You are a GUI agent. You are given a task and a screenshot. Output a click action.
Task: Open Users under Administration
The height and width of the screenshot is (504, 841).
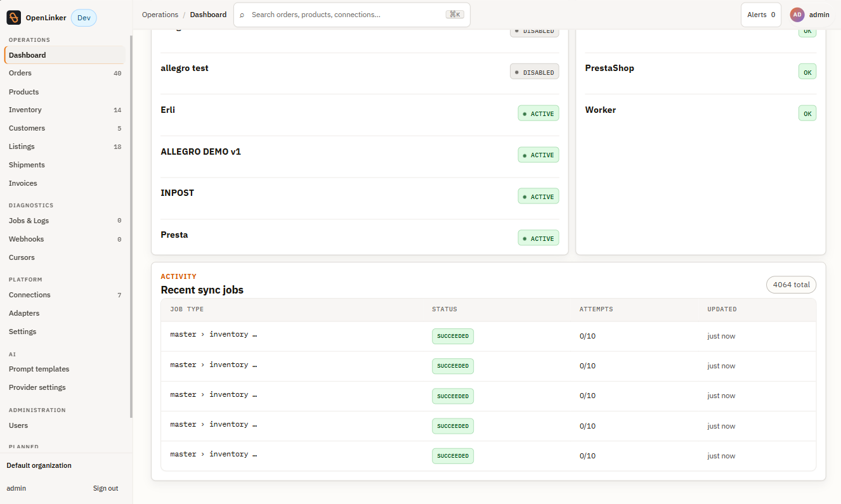[65, 425]
